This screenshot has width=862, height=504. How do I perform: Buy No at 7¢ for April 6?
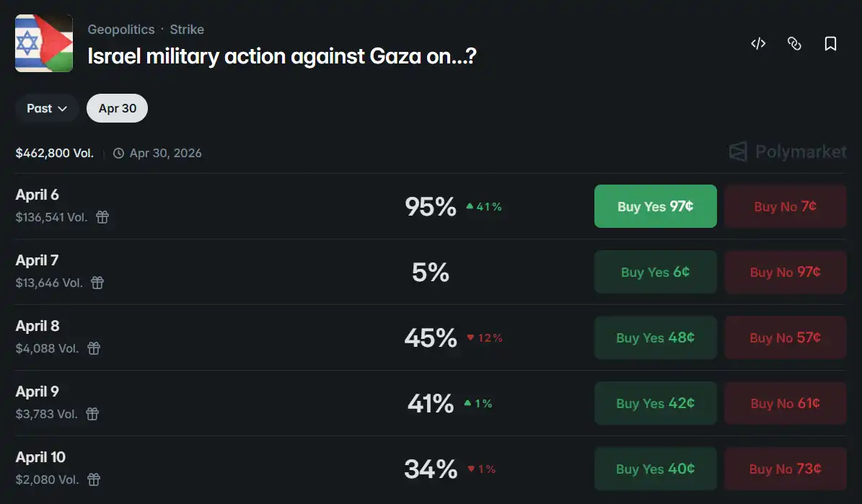tap(785, 206)
